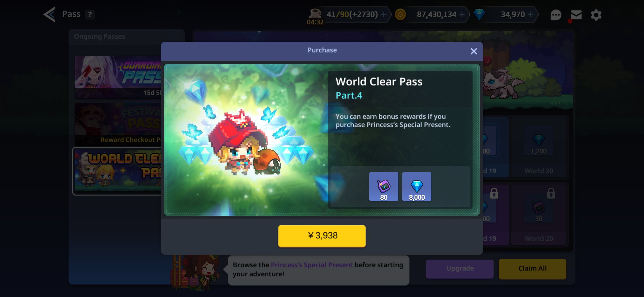Tap the Princess's Special Present speech bubble
Viewport: 644px width, 297px height.
coord(318,269)
